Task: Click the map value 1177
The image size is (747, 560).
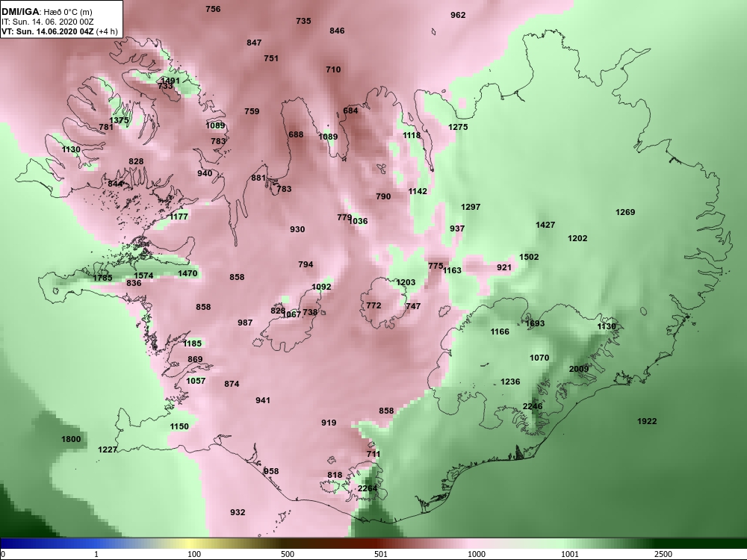Action: click(x=179, y=217)
